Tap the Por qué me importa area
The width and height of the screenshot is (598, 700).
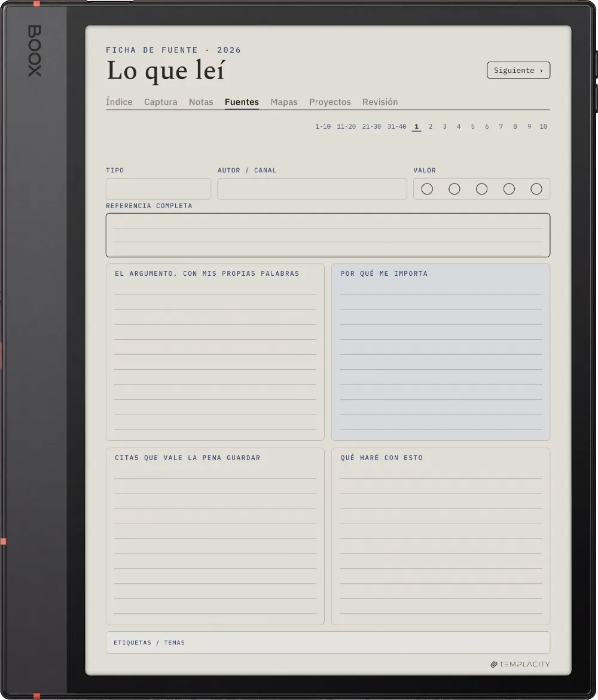(441, 352)
